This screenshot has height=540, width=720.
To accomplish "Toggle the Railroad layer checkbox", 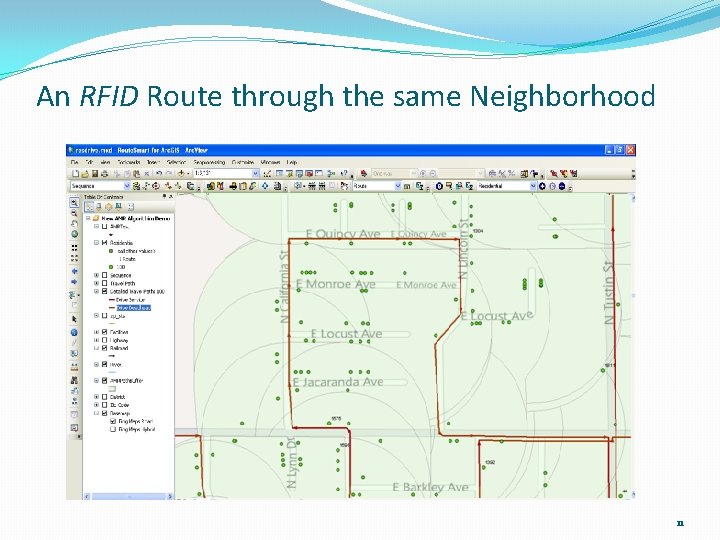I will [104, 348].
